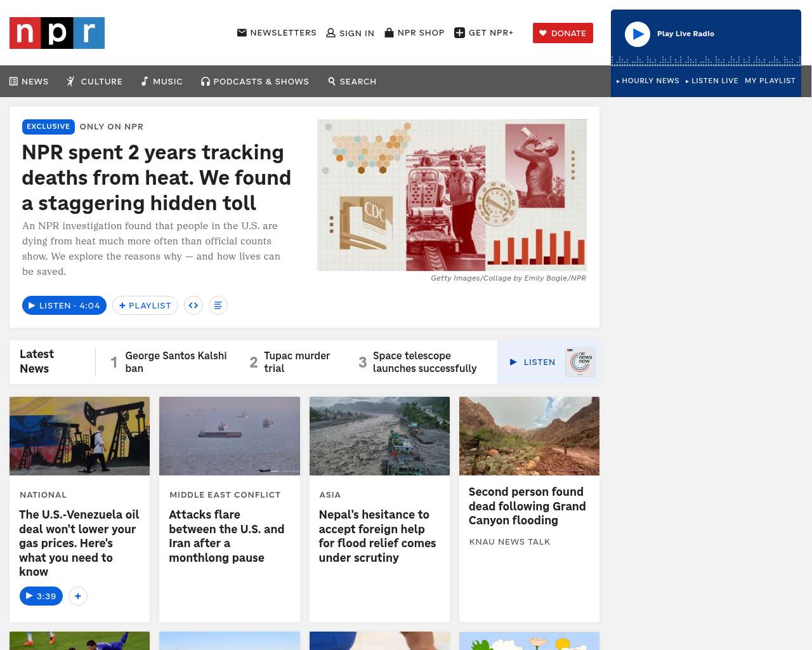Click the red Donate button

click(563, 33)
